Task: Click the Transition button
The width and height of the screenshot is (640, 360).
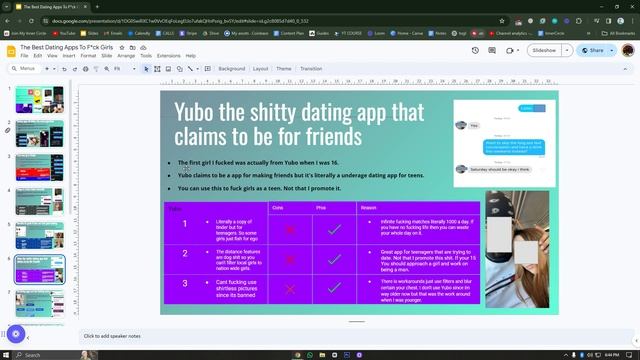Action: [311, 69]
